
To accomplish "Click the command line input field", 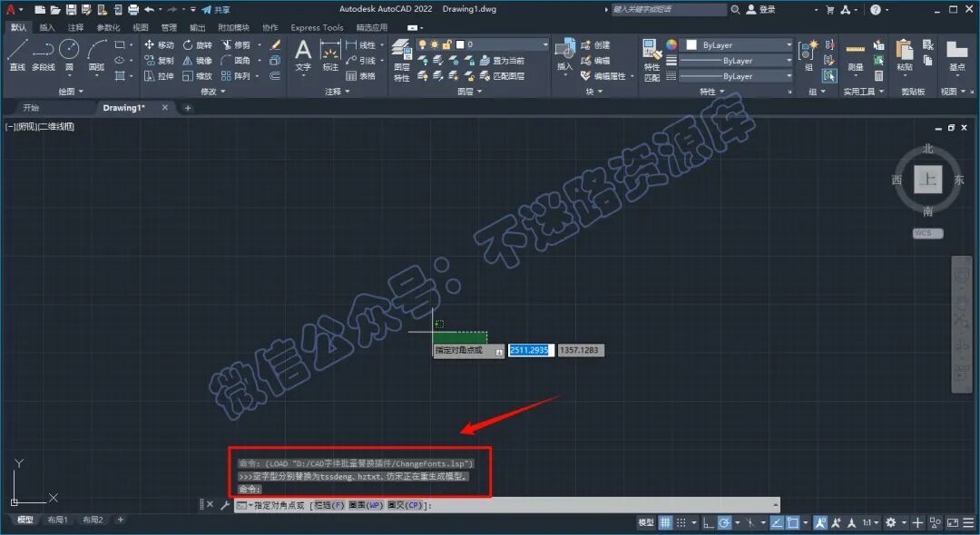I will [x=507, y=505].
